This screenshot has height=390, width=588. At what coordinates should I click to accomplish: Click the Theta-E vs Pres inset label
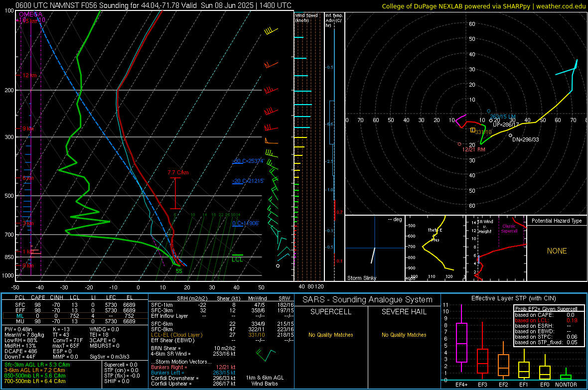click(435, 235)
